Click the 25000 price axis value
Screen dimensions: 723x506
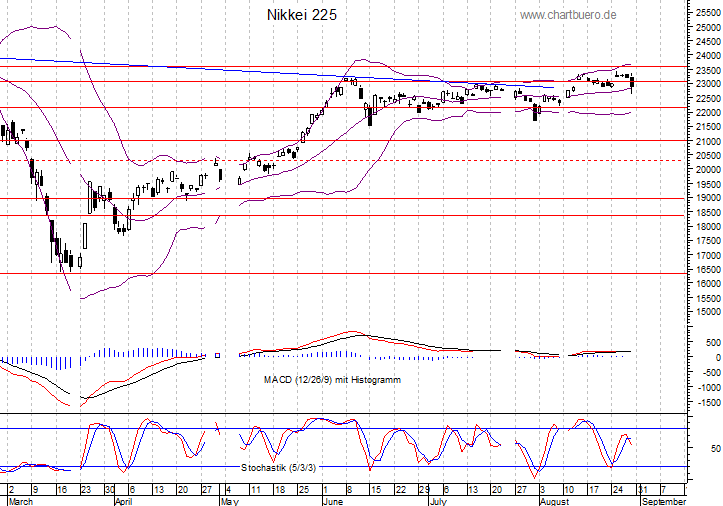(708, 27)
